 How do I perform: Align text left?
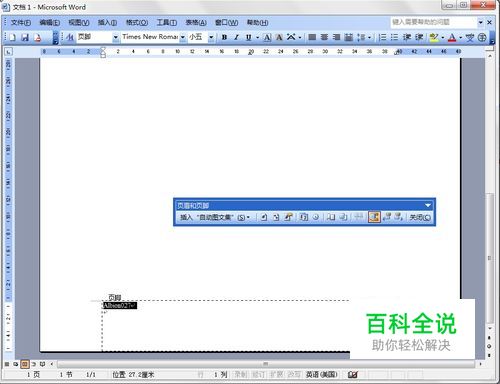[312, 37]
